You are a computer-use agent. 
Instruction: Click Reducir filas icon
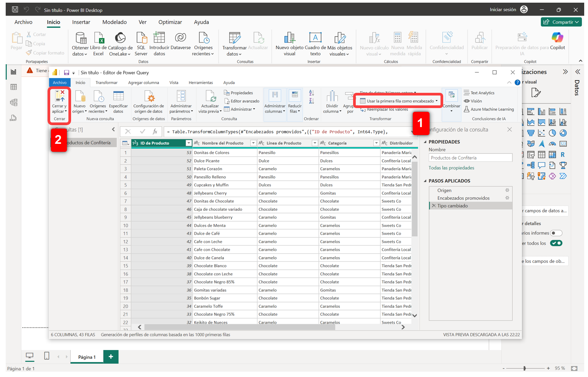(x=295, y=95)
